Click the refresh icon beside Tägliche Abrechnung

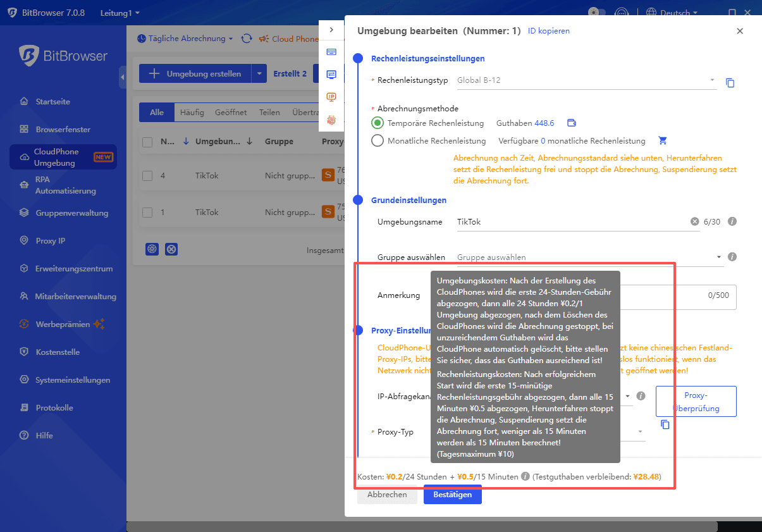coord(247,39)
